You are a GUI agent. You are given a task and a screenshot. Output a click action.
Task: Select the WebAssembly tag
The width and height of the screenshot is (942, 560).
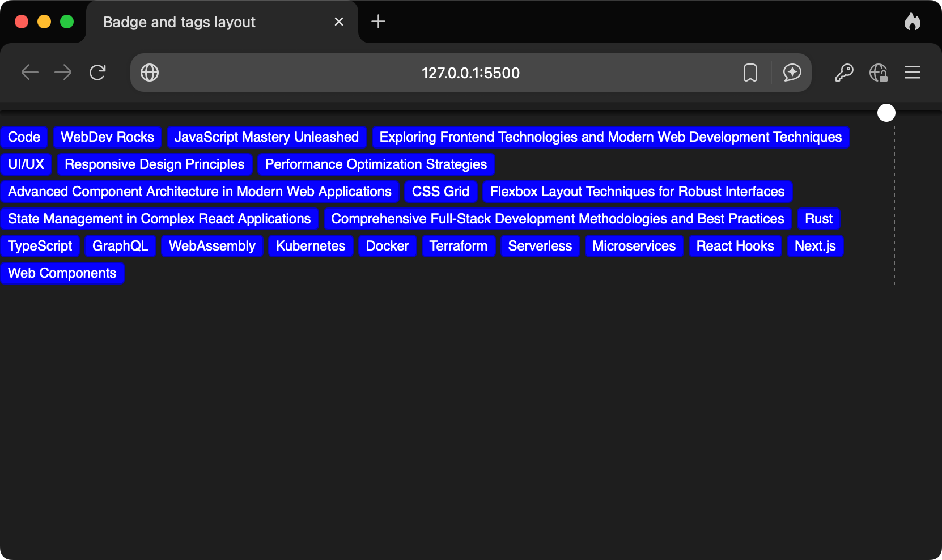[x=212, y=246]
